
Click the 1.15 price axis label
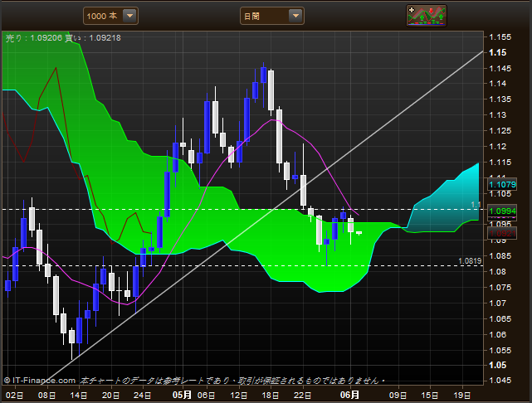[x=498, y=52]
